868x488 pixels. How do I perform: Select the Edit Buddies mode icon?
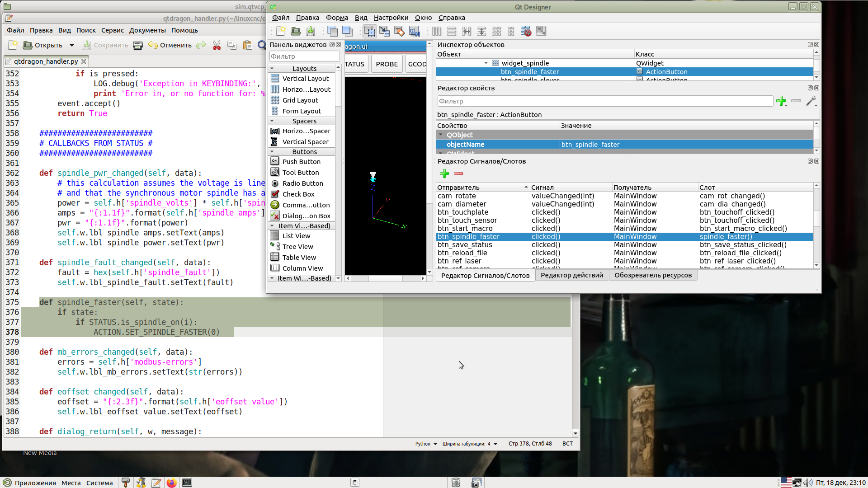(x=400, y=31)
